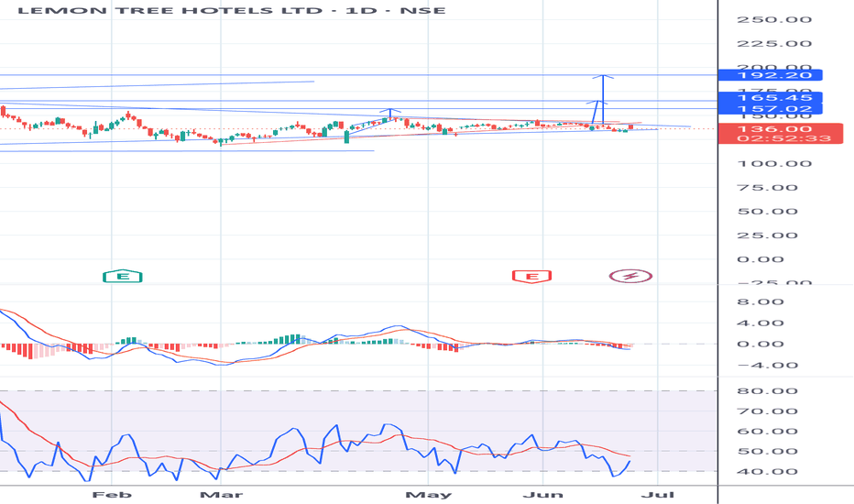Click the 25.00 price axis value
The height and width of the screenshot is (504, 854).
click(x=767, y=236)
